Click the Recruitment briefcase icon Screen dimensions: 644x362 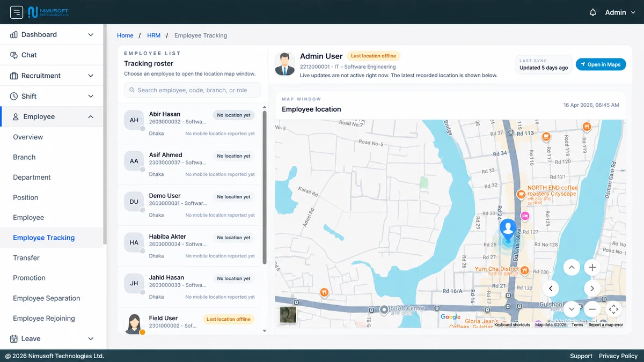click(x=14, y=76)
